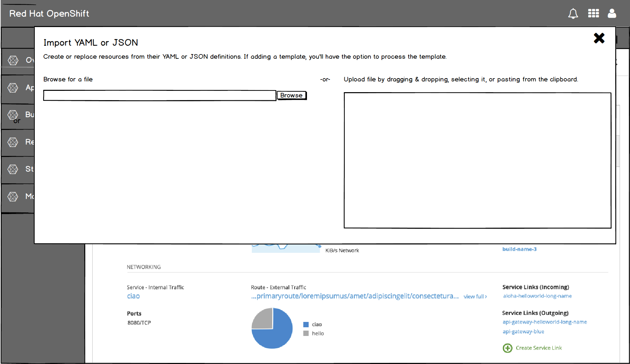
Task: Select the sidebar icon next to 'Bu'
Action: [13, 115]
